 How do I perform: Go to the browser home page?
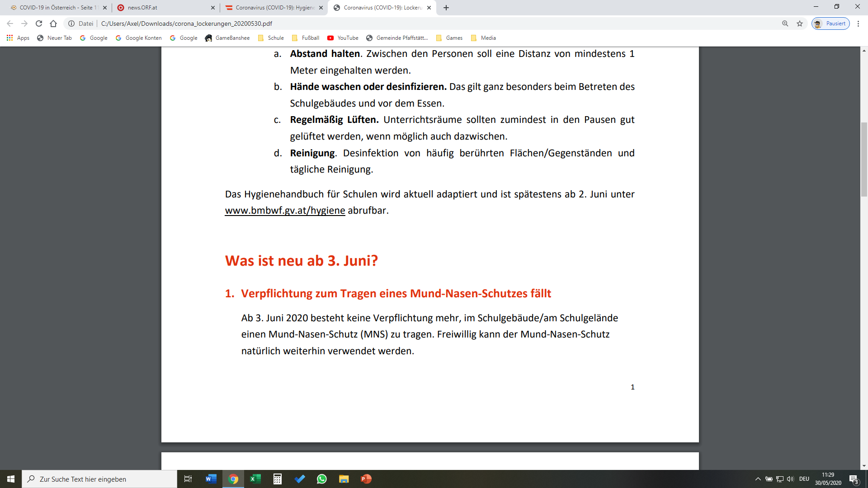tap(53, 23)
